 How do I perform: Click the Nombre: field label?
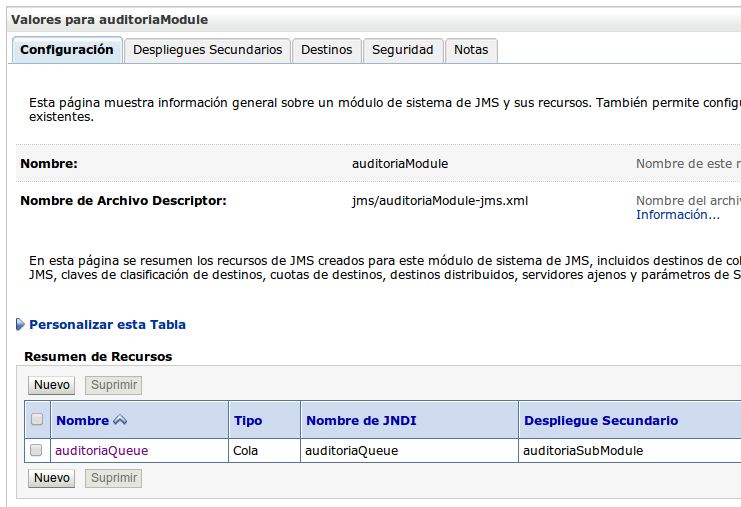pos(49,164)
